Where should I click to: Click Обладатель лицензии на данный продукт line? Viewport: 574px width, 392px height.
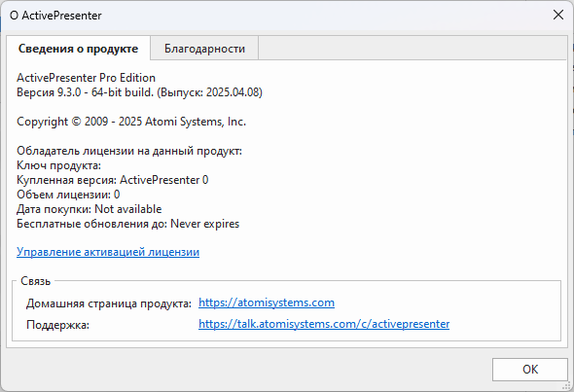pos(129,151)
